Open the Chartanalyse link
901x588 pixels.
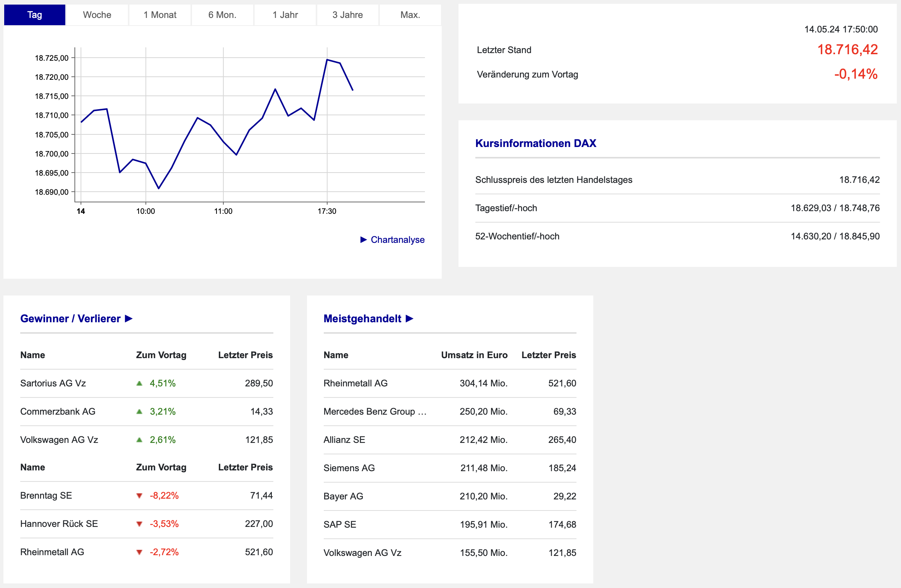click(x=397, y=239)
